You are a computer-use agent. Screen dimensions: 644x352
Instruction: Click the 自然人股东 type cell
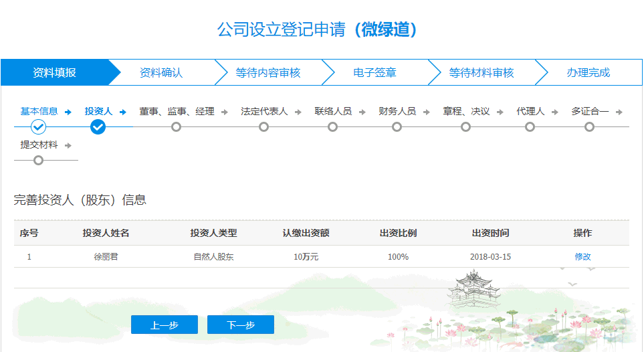[x=213, y=256]
